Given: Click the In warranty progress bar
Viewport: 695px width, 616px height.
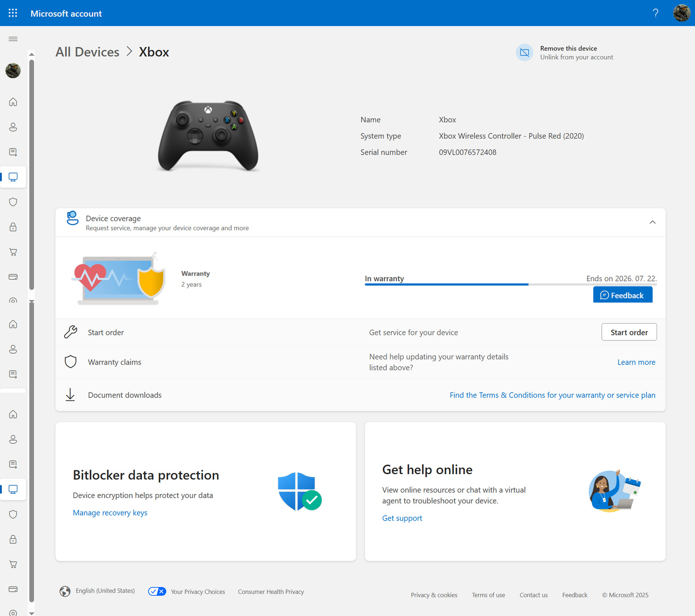Looking at the screenshot, I should [511, 284].
